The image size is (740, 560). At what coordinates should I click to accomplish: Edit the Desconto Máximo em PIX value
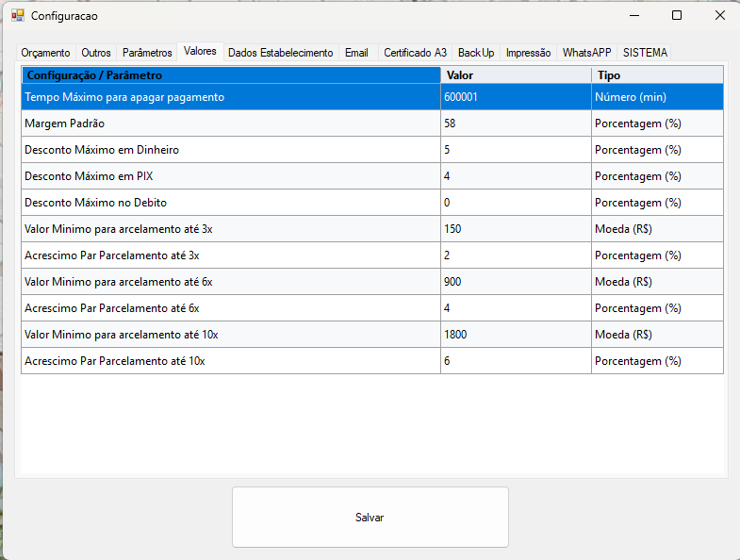click(x=516, y=176)
